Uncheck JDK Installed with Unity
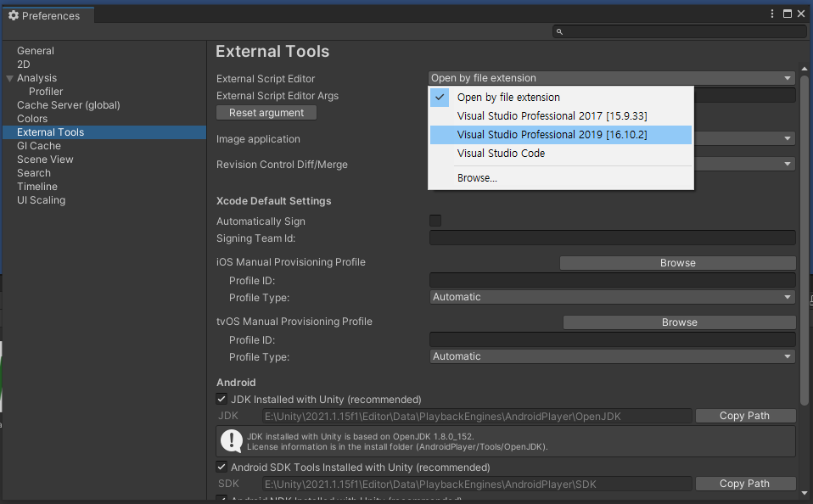Viewport: 813px width, 504px height. click(221, 399)
